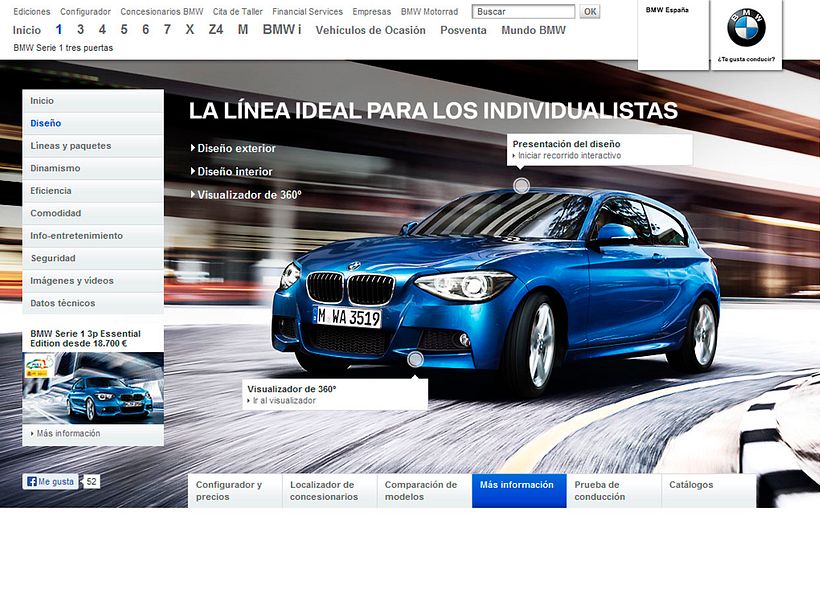The width and height of the screenshot is (820, 589).
Task: Open BMW i in main navigation
Action: (282, 30)
